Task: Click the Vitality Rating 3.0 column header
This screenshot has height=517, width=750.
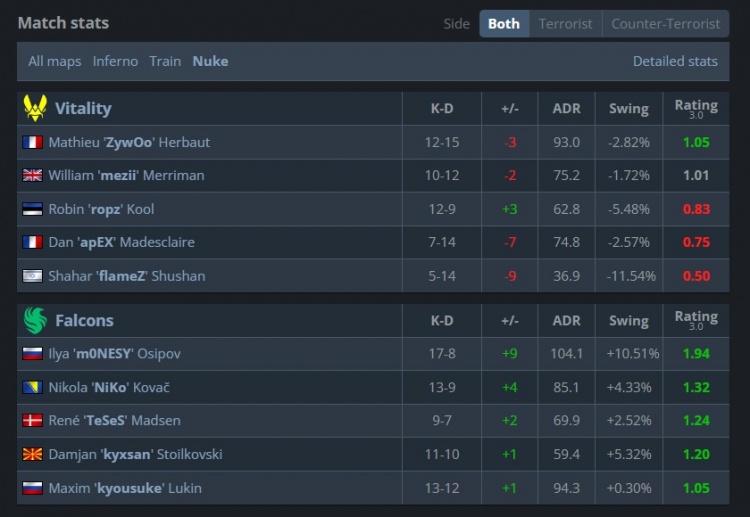Action: [x=696, y=108]
